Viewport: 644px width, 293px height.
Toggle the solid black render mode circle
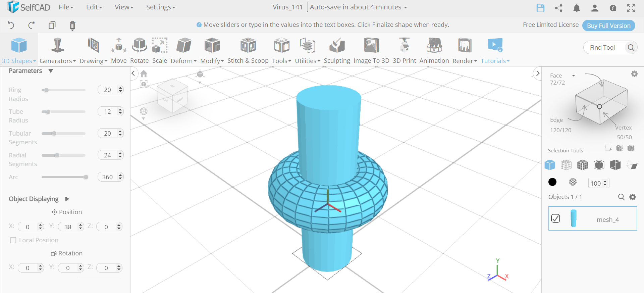click(x=552, y=182)
